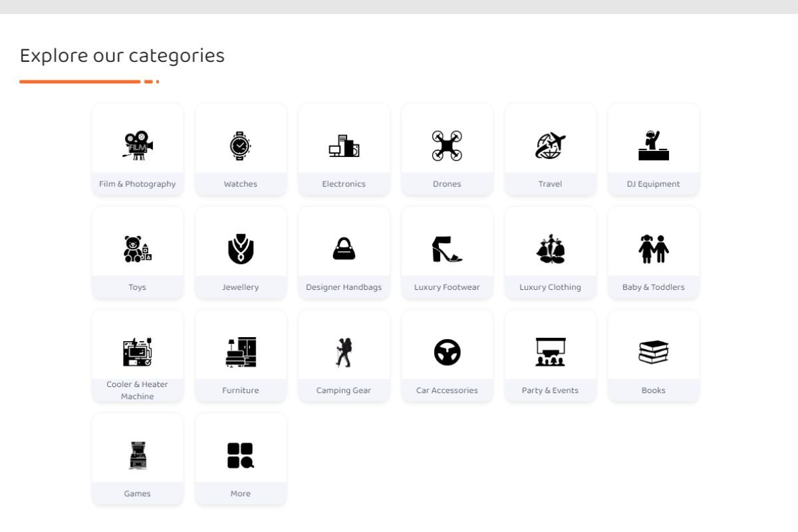Viewport: 798px width, 532px height.
Task: Open the Designer Handbags bag icon
Action: tap(344, 249)
